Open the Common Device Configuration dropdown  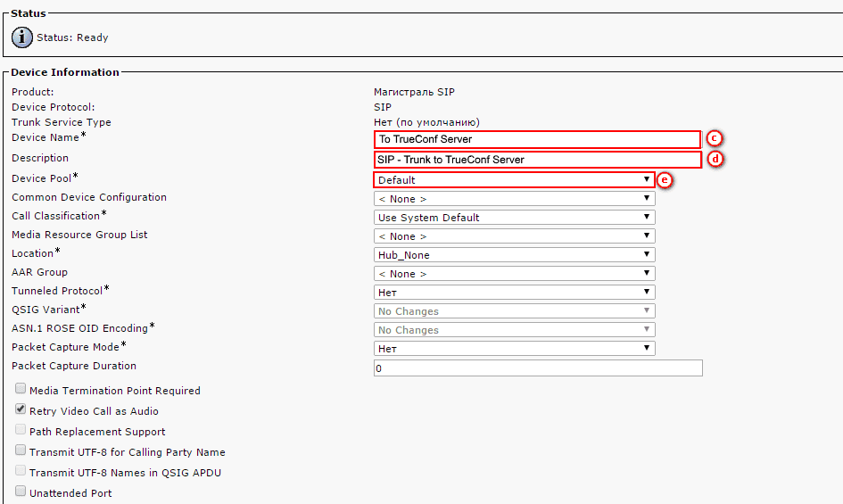click(515, 199)
